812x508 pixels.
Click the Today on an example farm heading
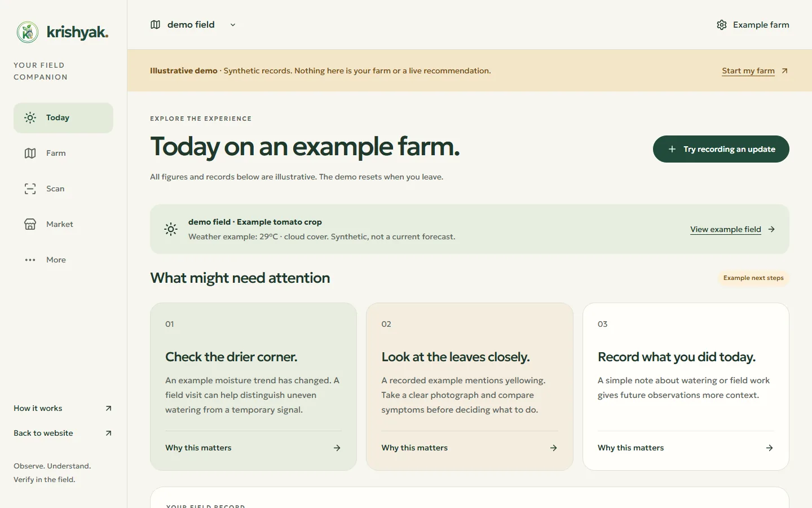click(305, 147)
